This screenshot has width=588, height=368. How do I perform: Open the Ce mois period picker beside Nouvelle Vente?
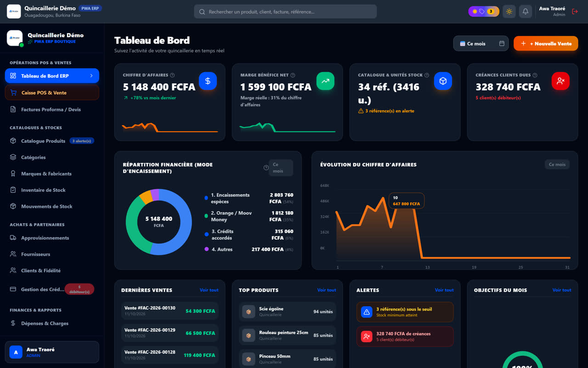pyautogui.click(x=481, y=44)
